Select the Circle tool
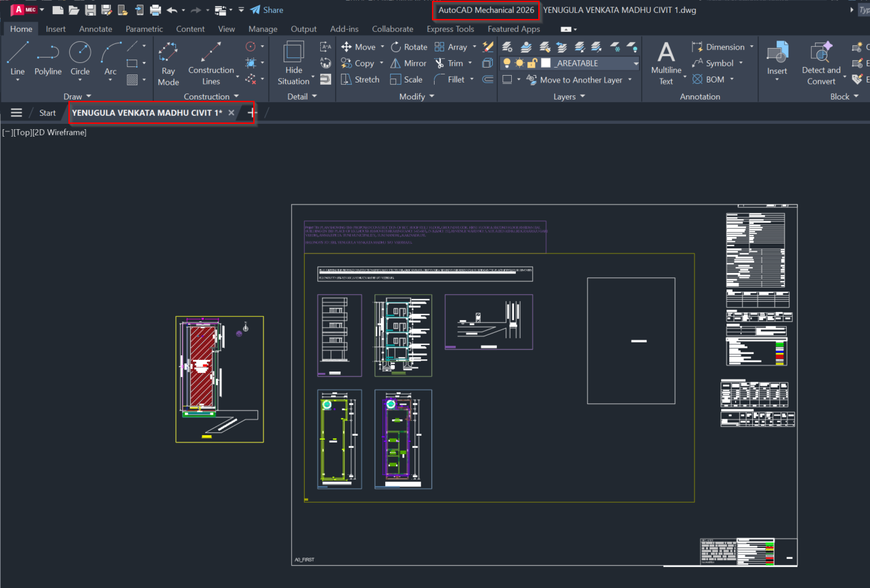The width and height of the screenshot is (870, 588). coord(80,58)
